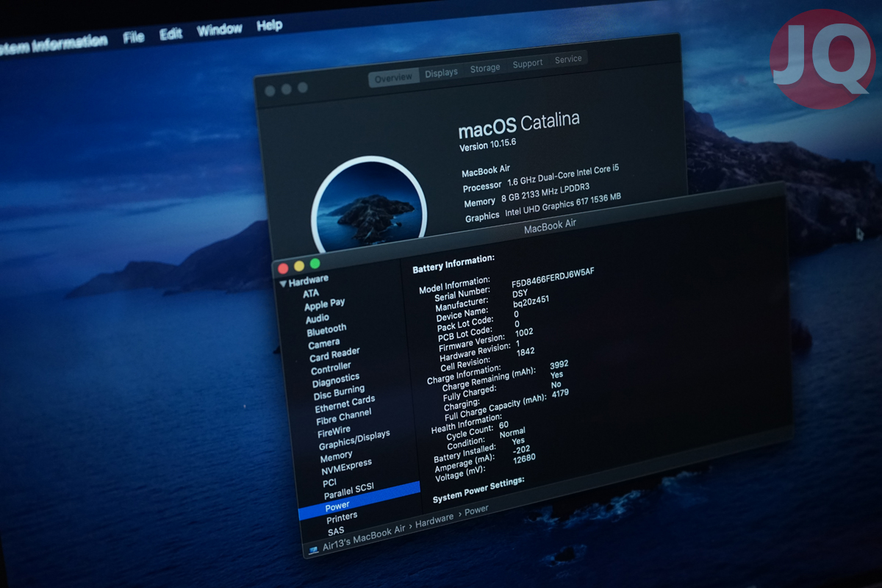Switch to the Storage tab
The width and height of the screenshot is (882, 588).
(485, 68)
